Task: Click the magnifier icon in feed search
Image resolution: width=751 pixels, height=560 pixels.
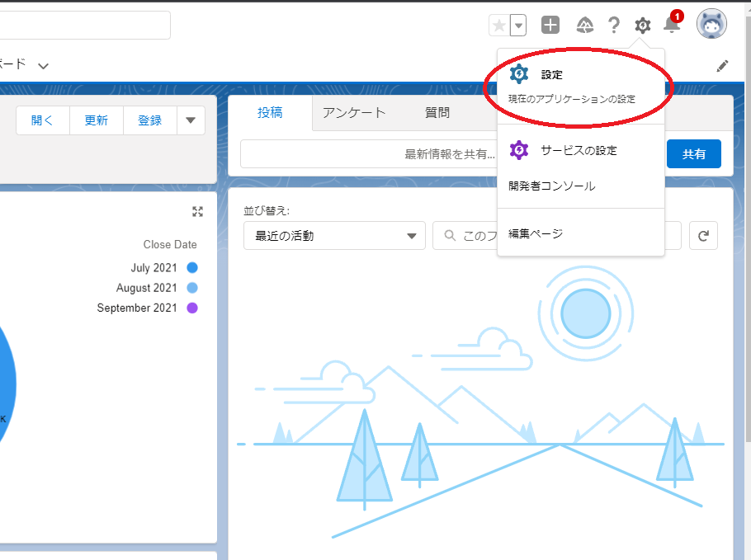Action: (x=450, y=236)
